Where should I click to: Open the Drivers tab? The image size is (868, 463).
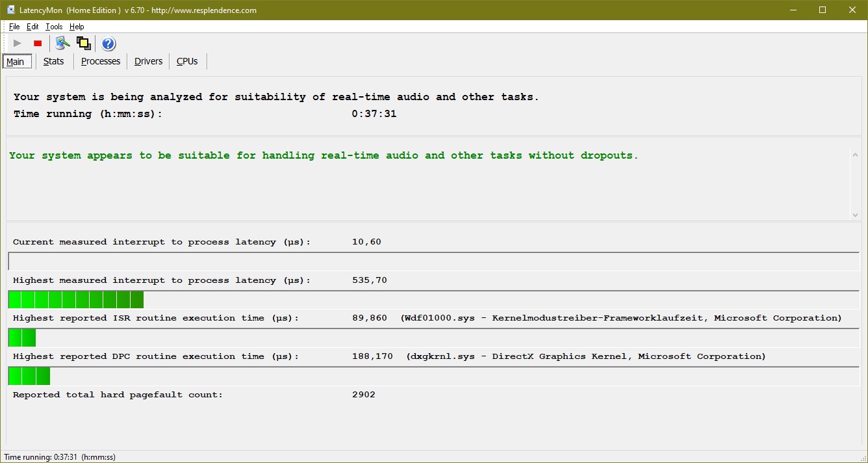click(148, 61)
